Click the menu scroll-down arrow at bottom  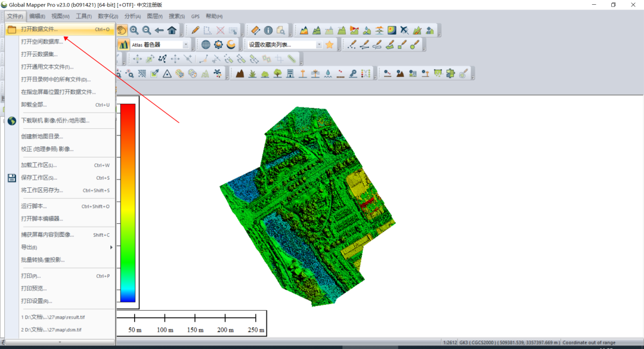click(x=60, y=342)
